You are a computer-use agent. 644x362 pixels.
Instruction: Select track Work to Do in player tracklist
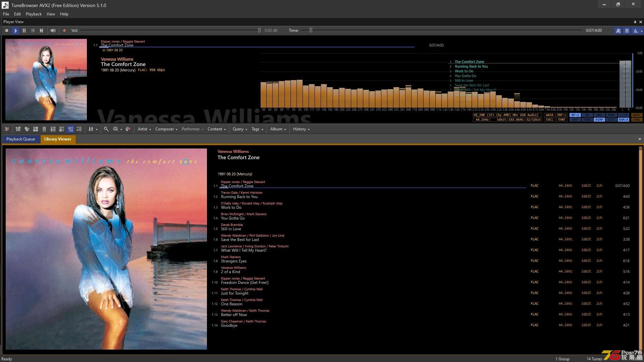(464, 71)
